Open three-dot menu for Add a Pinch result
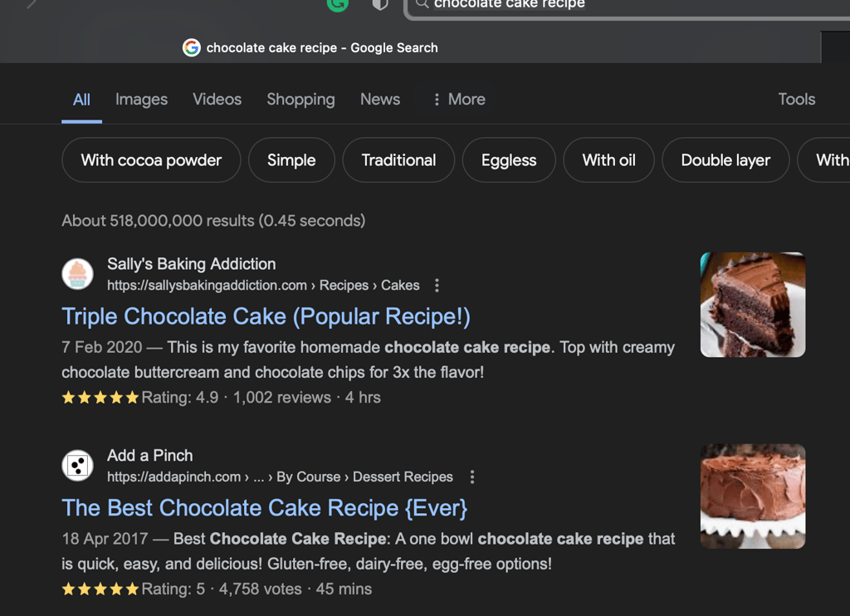The image size is (850, 616). click(x=472, y=477)
